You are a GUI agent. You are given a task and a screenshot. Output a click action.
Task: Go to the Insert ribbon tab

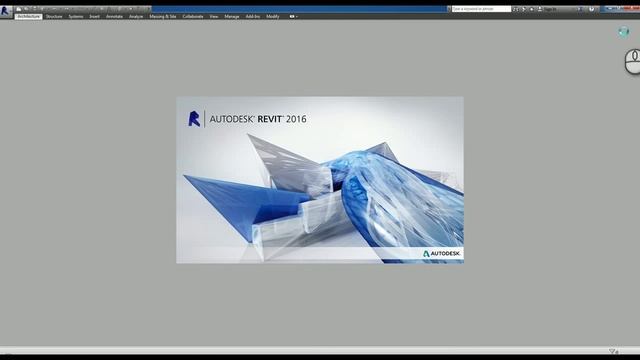point(94,17)
